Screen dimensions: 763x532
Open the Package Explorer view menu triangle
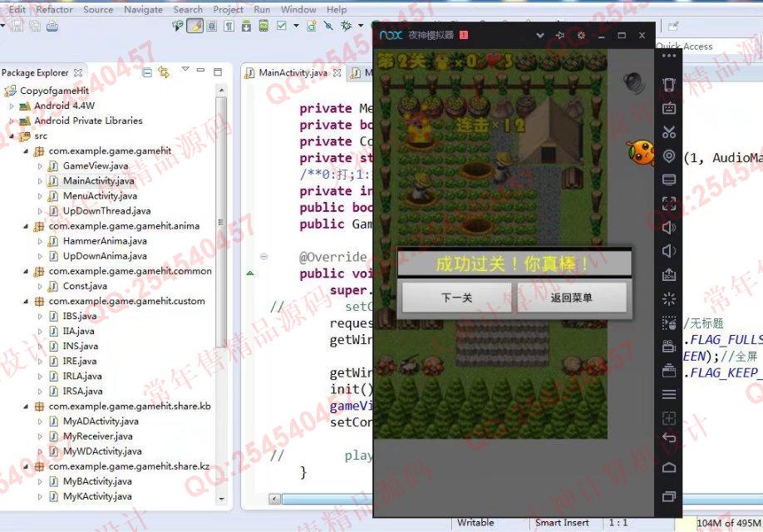185,70
